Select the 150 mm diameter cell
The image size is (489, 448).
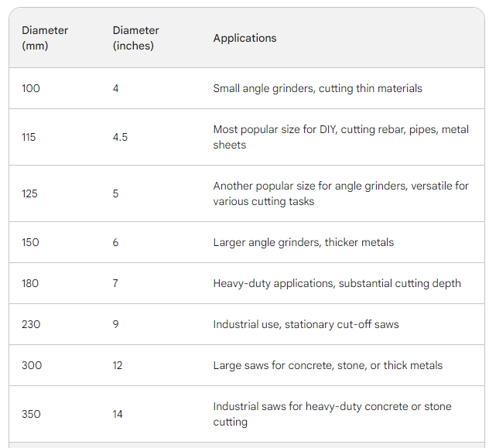pyautogui.click(x=31, y=242)
